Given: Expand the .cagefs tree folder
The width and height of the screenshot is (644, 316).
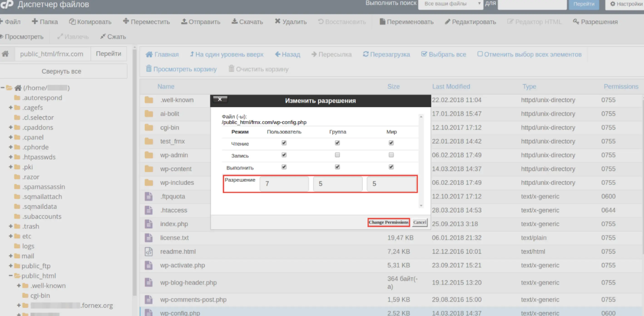Looking at the screenshot, I should tap(10, 107).
